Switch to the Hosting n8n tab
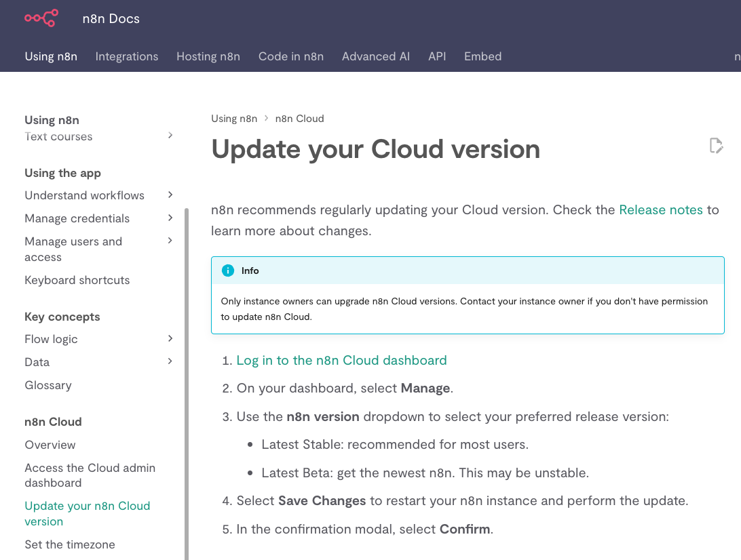 click(208, 56)
